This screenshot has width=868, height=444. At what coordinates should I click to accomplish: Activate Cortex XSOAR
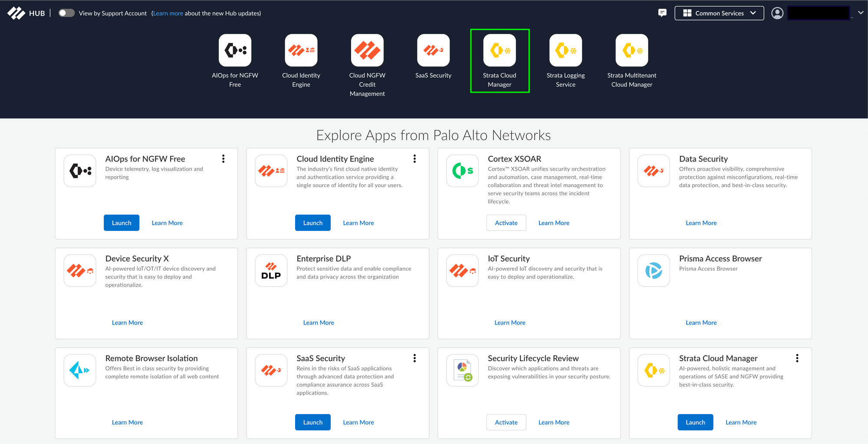click(x=506, y=223)
